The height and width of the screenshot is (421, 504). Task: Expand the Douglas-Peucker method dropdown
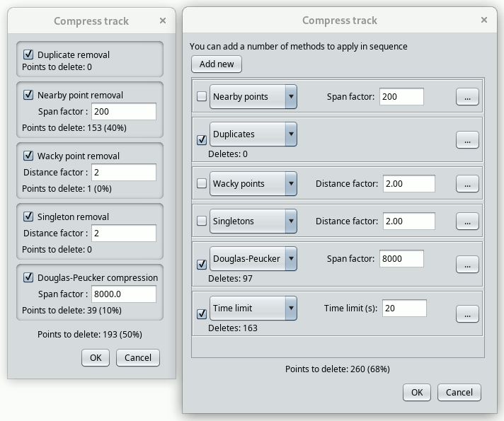290,259
